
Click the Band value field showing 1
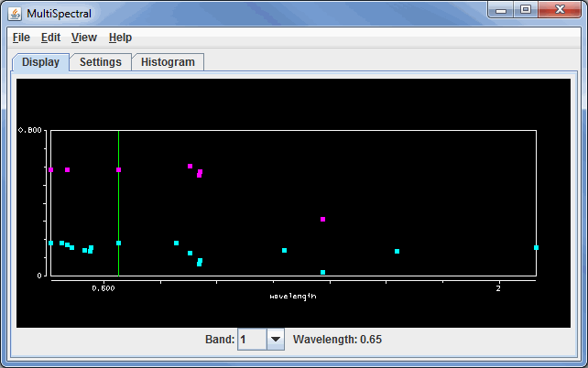[252, 340]
